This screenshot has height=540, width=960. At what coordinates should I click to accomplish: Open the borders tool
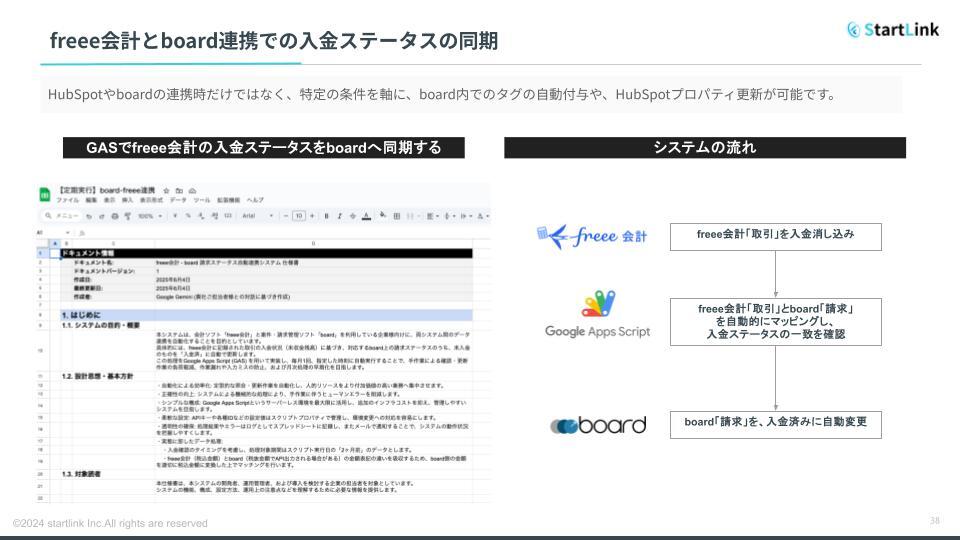click(397, 216)
